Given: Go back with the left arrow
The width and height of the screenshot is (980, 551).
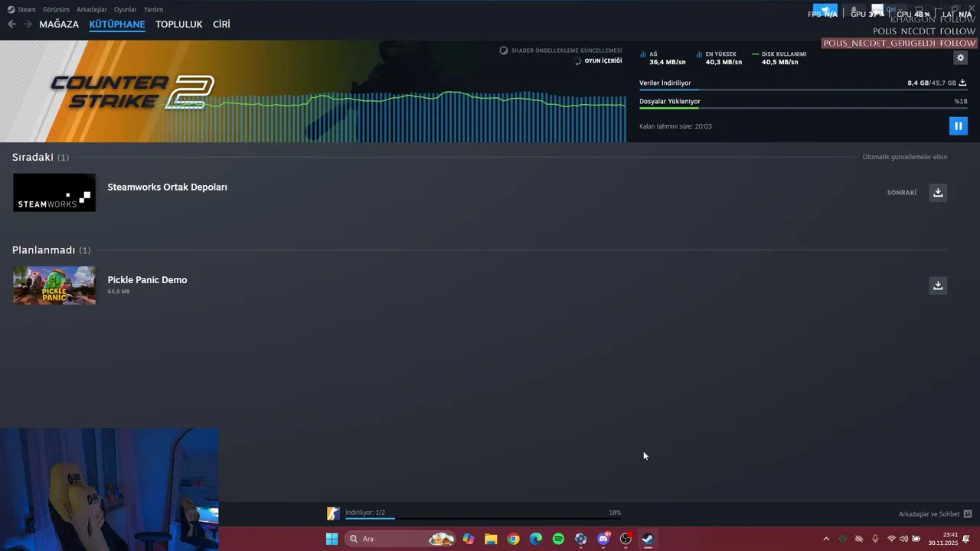Looking at the screenshot, I should (x=11, y=24).
